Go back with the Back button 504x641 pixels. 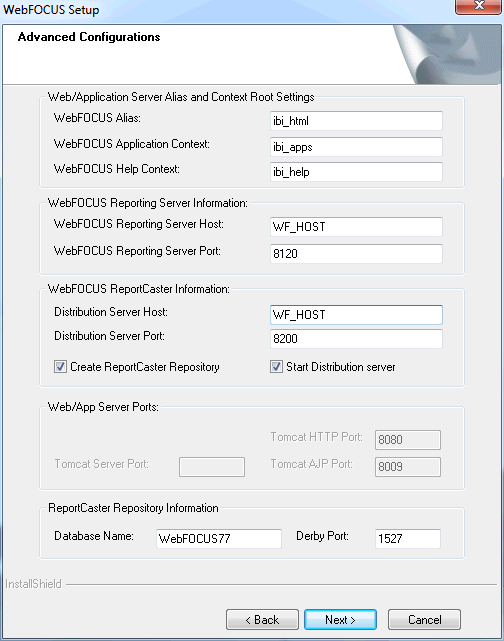tap(262, 620)
